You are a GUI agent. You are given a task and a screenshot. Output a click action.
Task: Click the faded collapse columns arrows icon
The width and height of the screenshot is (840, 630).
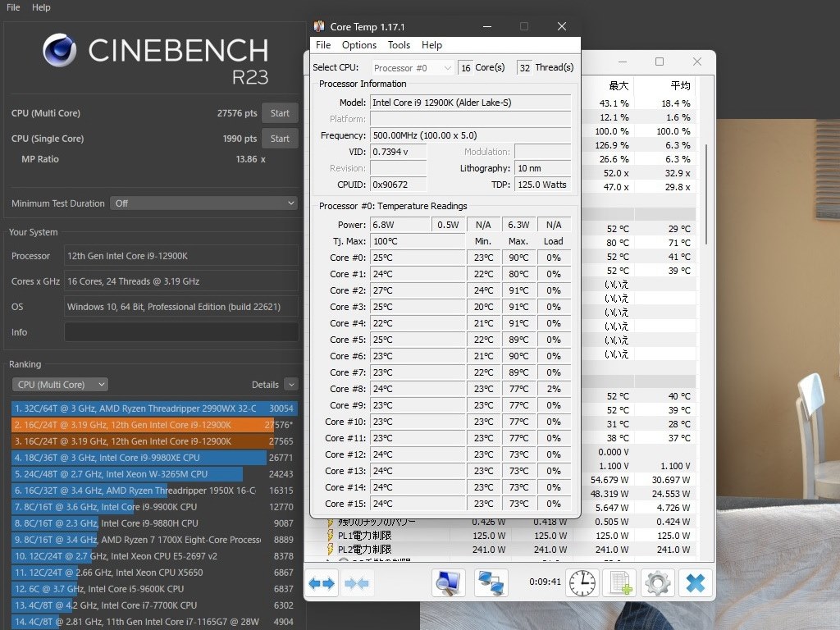click(356, 583)
